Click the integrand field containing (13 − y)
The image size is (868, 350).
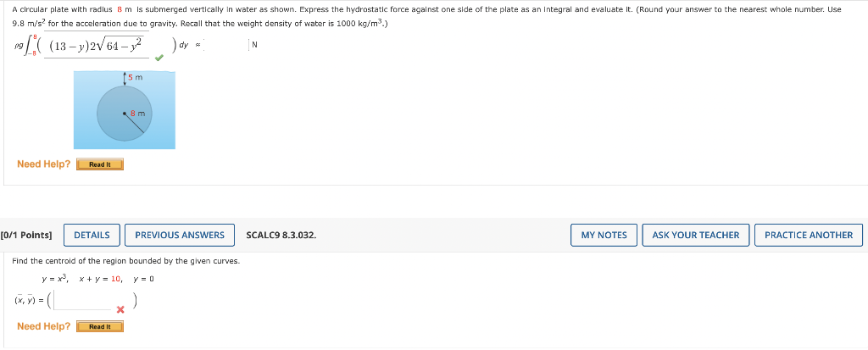pos(97,46)
